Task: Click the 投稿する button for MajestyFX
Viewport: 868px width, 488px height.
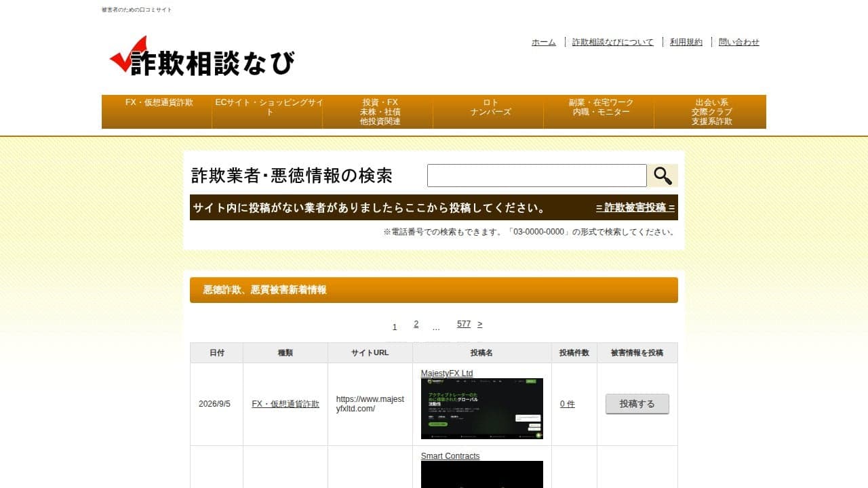Action: coord(637,404)
